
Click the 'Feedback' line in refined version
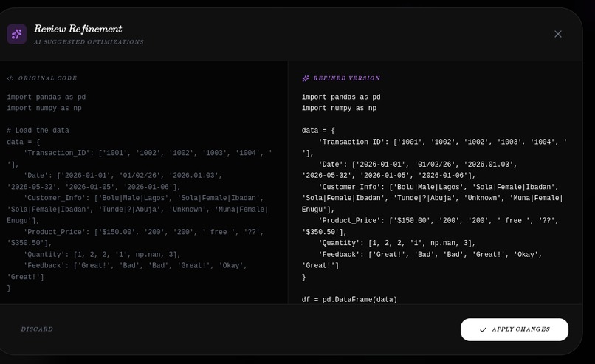tap(430, 254)
